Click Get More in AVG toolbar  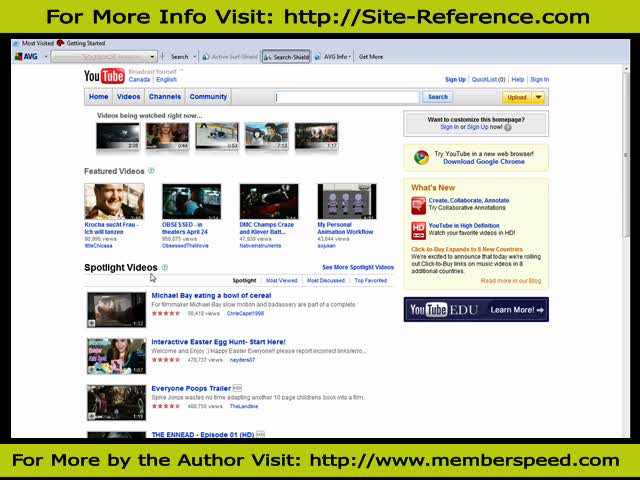371,57
